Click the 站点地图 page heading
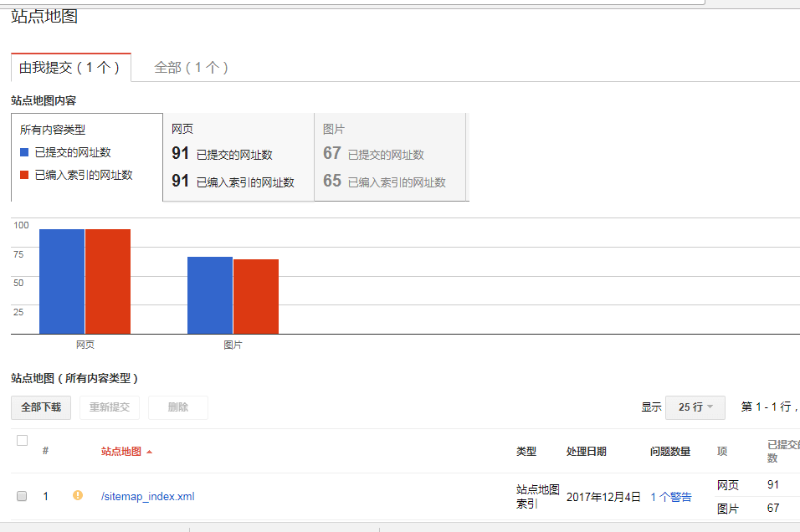 click(x=44, y=17)
